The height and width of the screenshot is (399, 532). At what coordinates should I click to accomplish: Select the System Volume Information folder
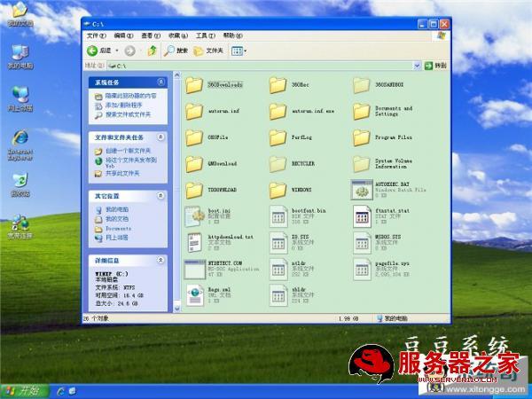(383, 163)
